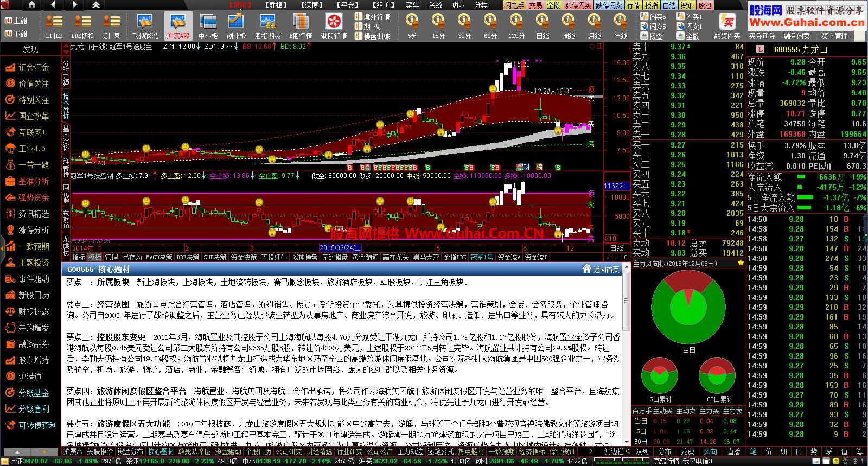Collapse toolbar with double-chevron up icon

[95, 5]
